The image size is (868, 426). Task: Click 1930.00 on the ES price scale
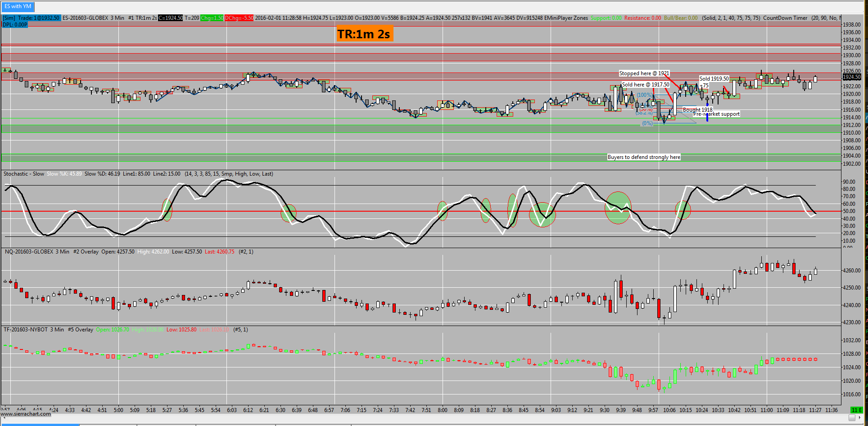point(852,55)
